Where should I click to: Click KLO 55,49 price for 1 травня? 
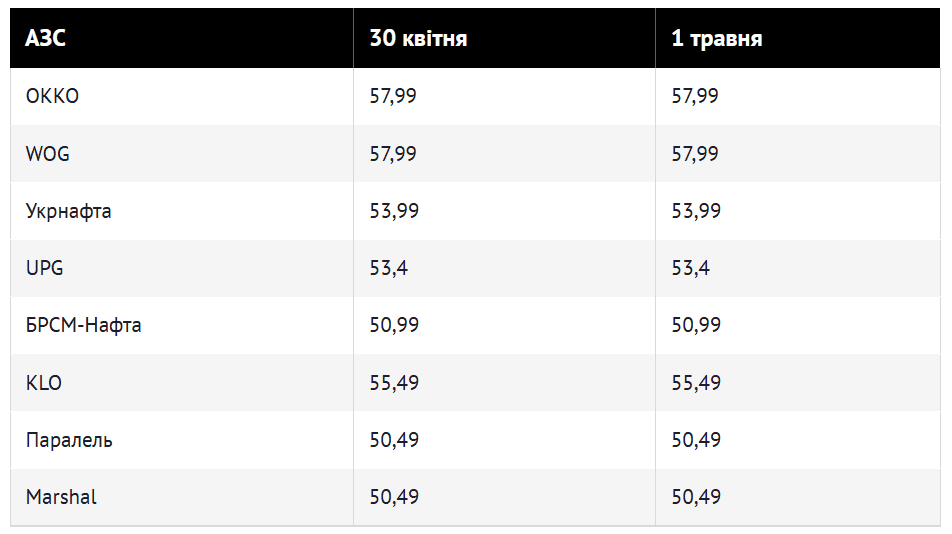(x=696, y=383)
